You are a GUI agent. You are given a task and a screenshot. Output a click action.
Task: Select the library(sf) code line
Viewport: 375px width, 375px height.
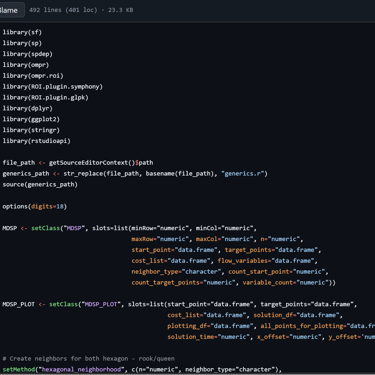[x=22, y=32]
